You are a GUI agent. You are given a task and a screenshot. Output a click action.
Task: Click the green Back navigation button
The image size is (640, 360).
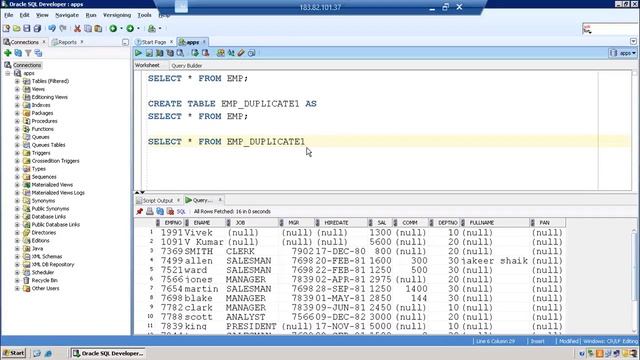click(113, 29)
